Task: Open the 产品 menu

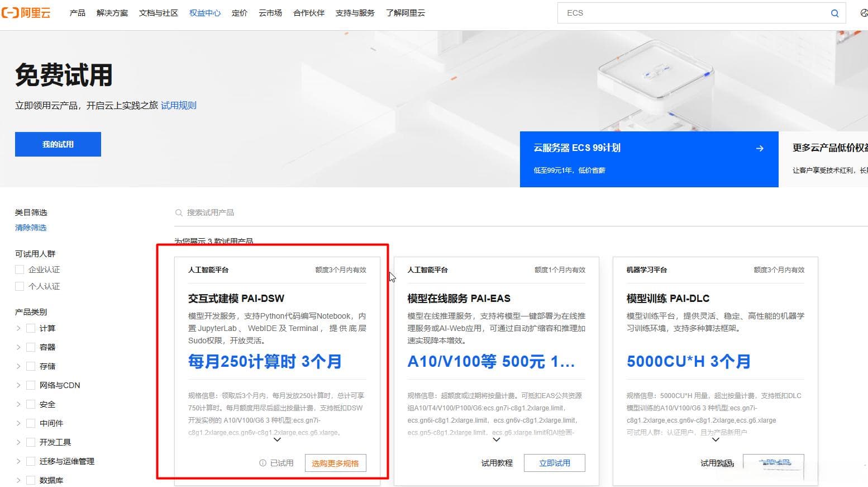Action: pos(78,13)
